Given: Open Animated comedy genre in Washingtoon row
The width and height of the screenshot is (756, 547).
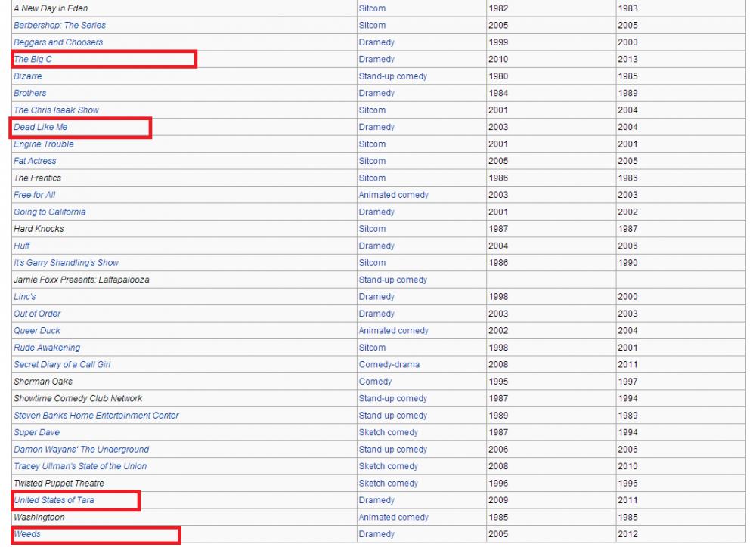Looking at the screenshot, I should tap(393, 518).
